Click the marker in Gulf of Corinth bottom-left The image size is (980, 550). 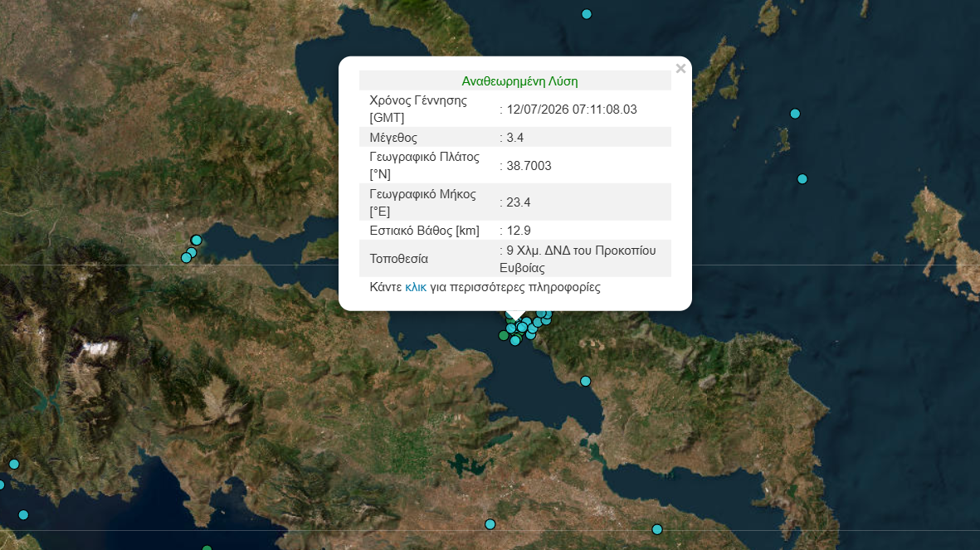pyautogui.click(x=23, y=515)
